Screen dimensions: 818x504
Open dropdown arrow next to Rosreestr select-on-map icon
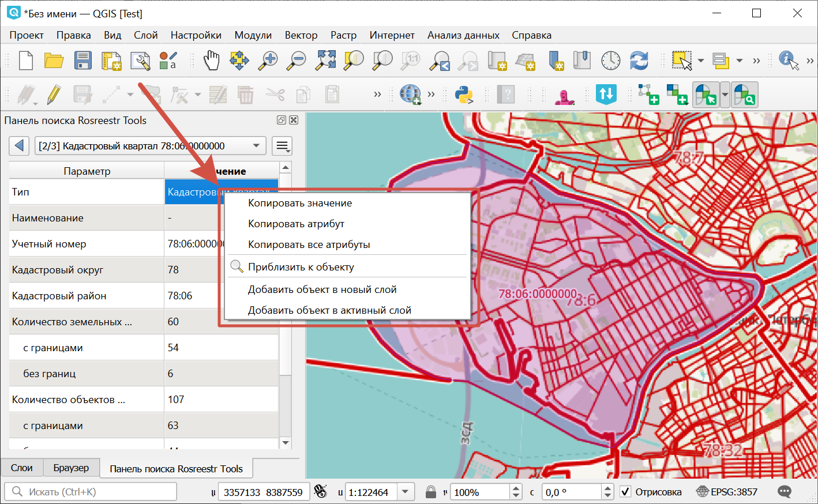[725, 95]
